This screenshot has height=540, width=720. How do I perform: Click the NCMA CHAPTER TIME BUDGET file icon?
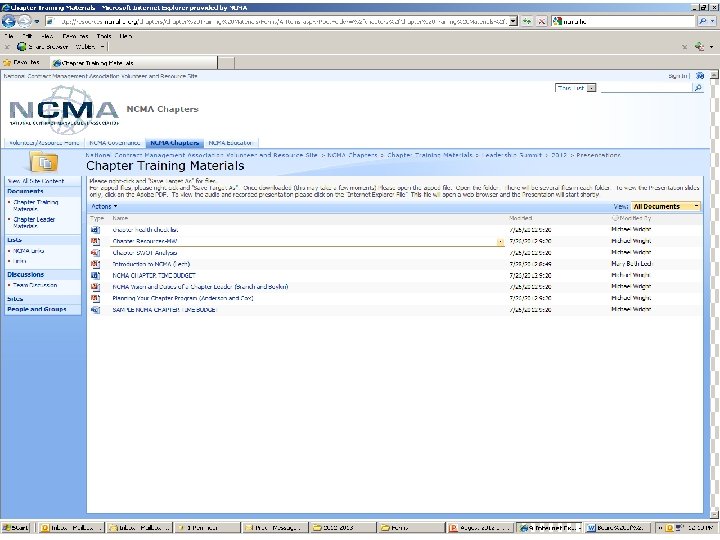(x=95, y=276)
